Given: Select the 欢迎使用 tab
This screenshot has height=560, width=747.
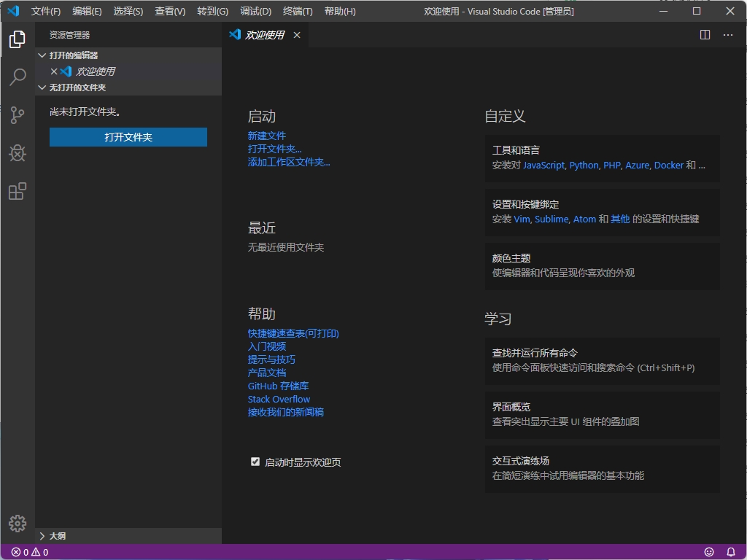Looking at the screenshot, I should [264, 34].
